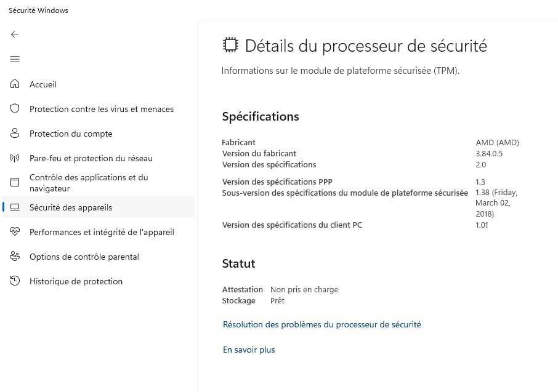Open Protection contre les virus et menaces
Viewport: 558px width, 392px height.
[x=102, y=109]
